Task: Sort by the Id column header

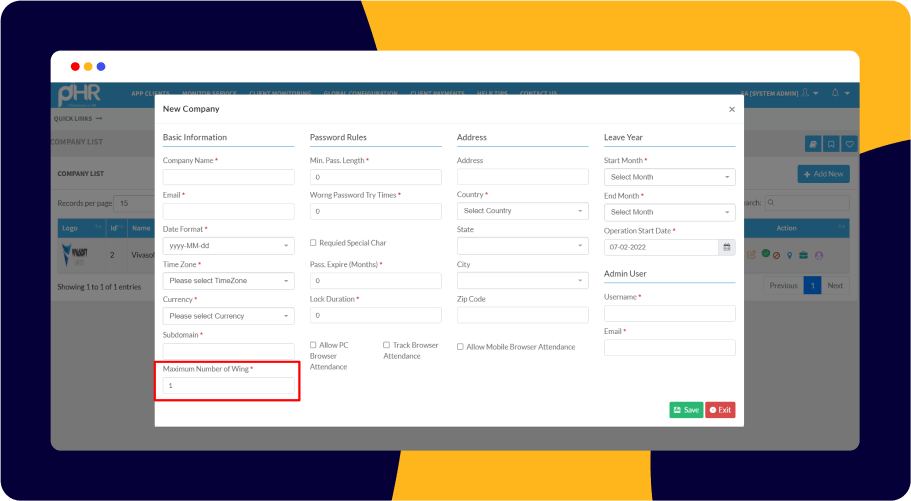Action: pyautogui.click(x=116, y=228)
